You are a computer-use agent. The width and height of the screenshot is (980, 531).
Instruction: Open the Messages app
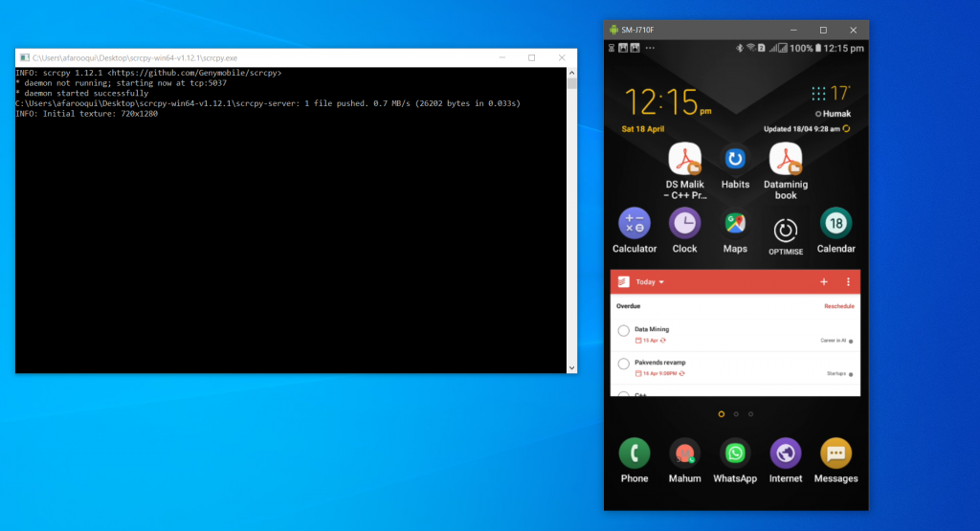[x=835, y=453]
